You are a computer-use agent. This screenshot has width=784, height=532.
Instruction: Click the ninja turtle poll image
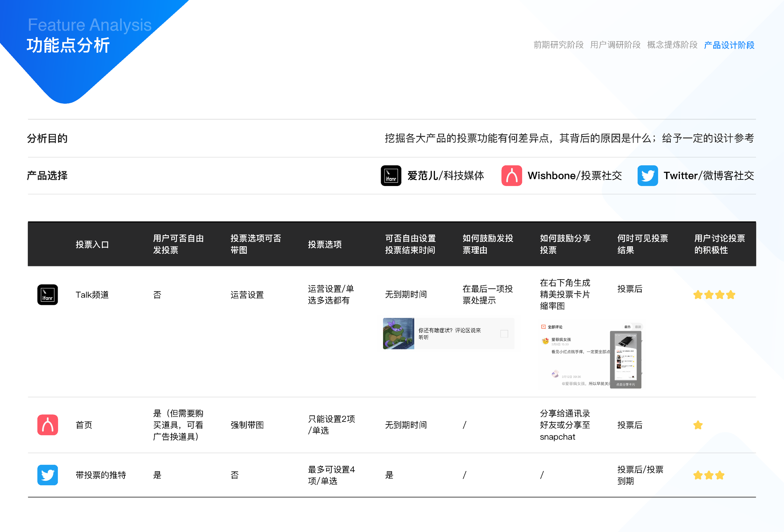tap(398, 334)
